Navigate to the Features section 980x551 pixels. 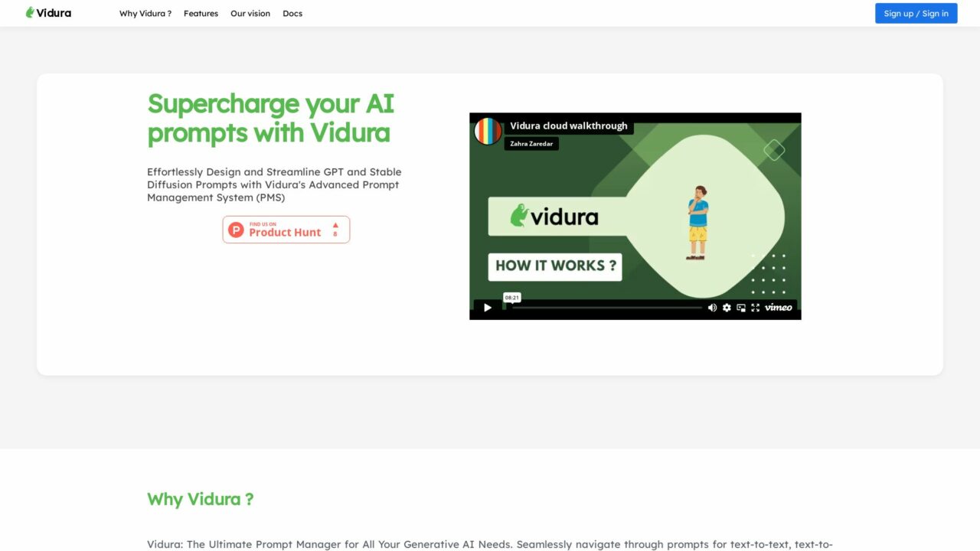pos(201,13)
